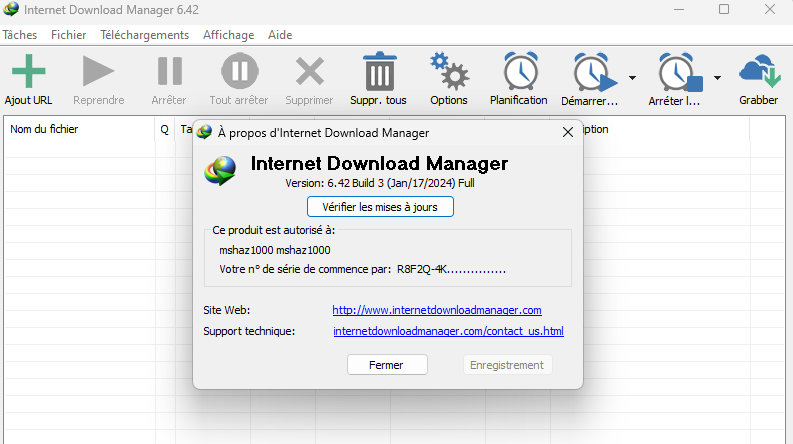793x444 pixels.
Task: Minimize the Internet Download Manager window
Action: click(x=679, y=9)
